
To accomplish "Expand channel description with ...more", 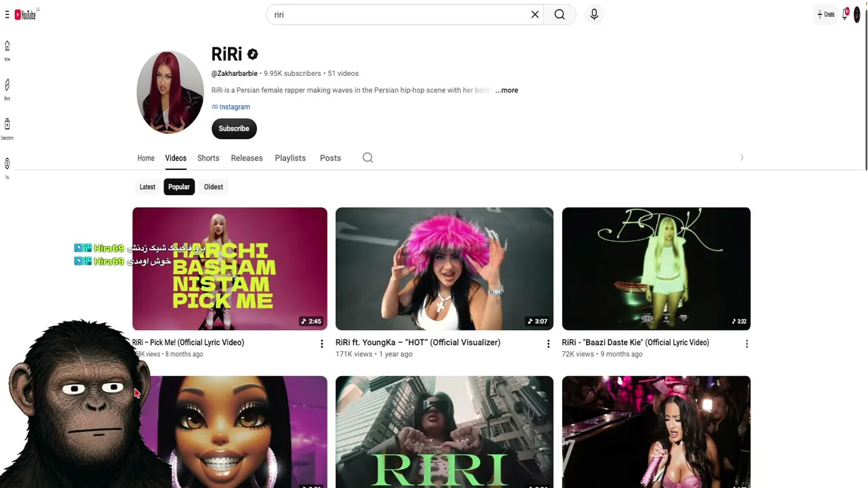I will pos(507,90).
